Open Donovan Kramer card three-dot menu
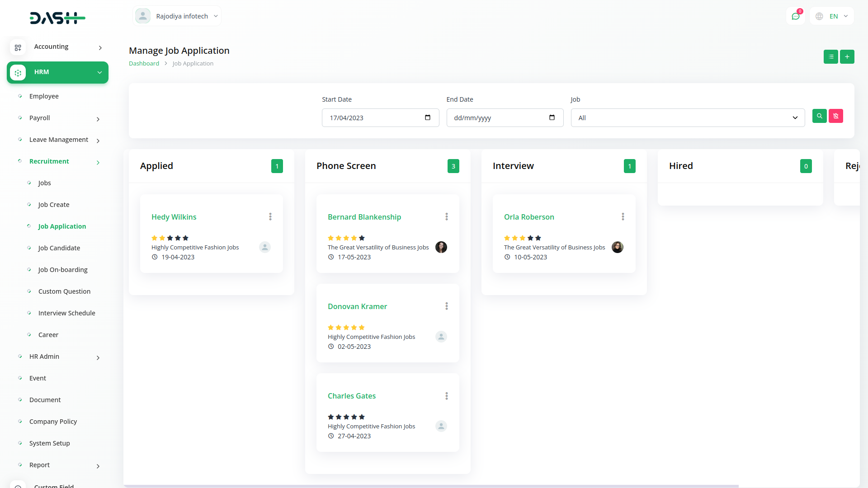 point(447,306)
